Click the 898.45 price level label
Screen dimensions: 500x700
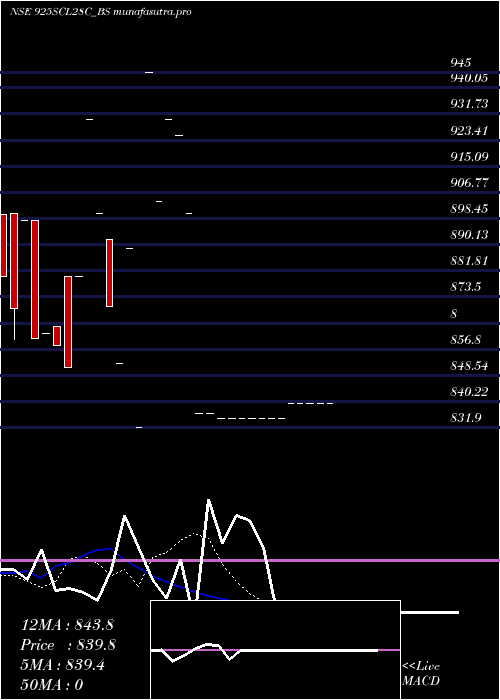pyautogui.click(x=469, y=208)
